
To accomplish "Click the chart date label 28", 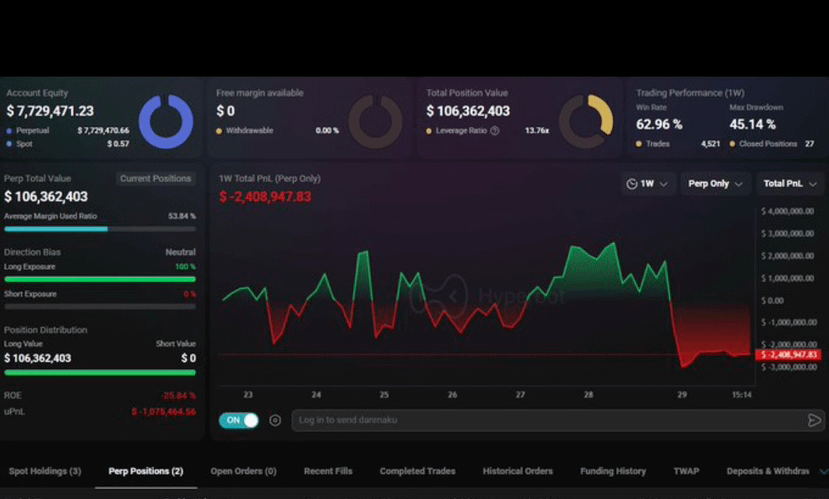I will pyautogui.click(x=588, y=395).
